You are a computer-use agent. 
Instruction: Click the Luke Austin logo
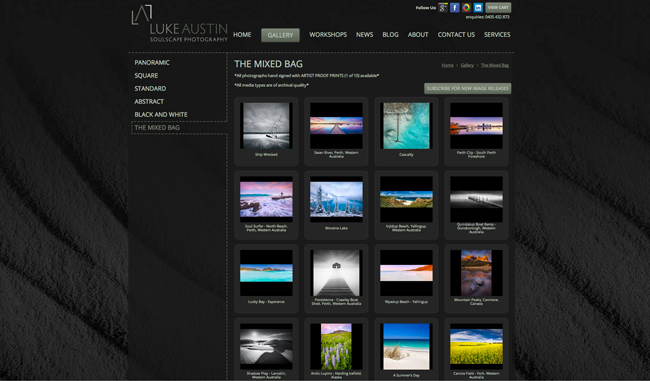pos(179,24)
